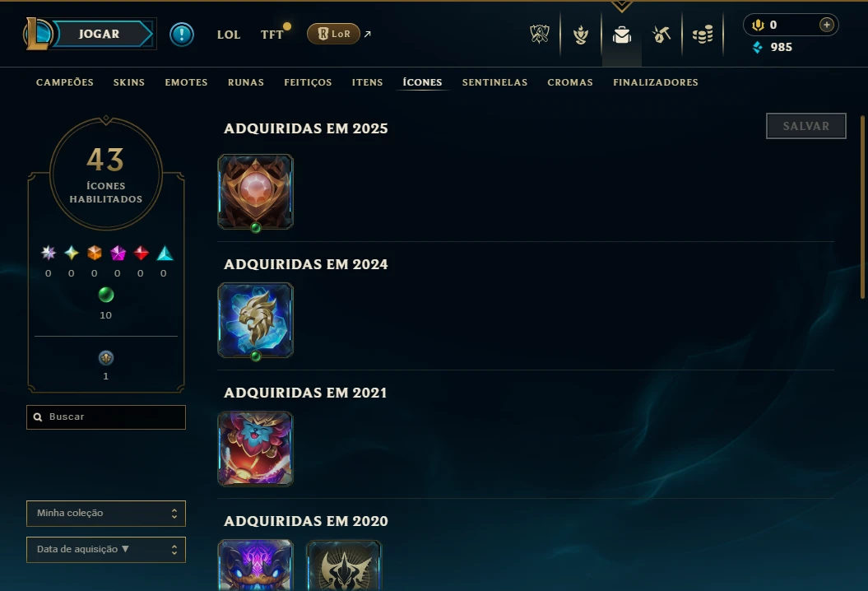This screenshot has height=591, width=868.
Task: Open the LoR launcher dropdown
Action: point(334,34)
